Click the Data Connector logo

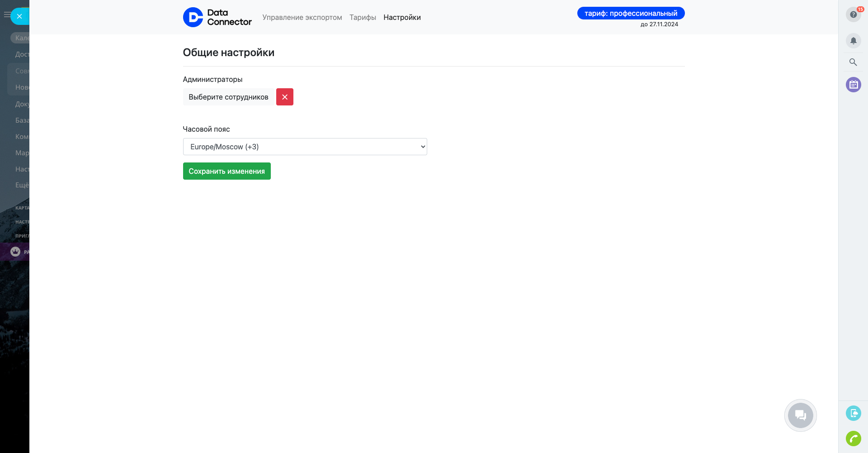pos(217,17)
